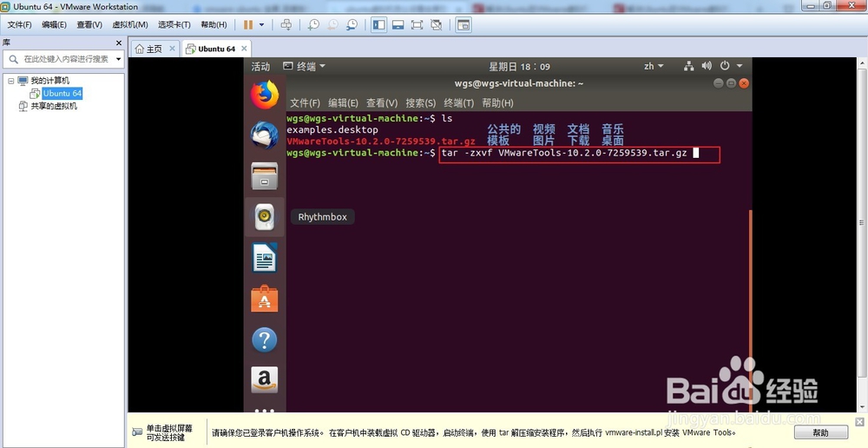Open terminal 搜索(S) menu
The height and width of the screenshot is (448, 868).
[x=421, y=103]
